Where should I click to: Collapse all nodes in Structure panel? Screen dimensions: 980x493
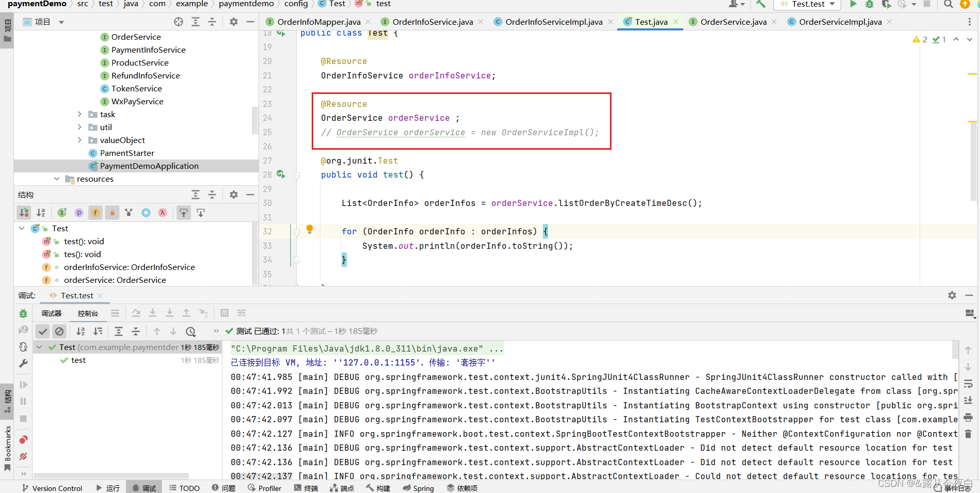(212, 195)
